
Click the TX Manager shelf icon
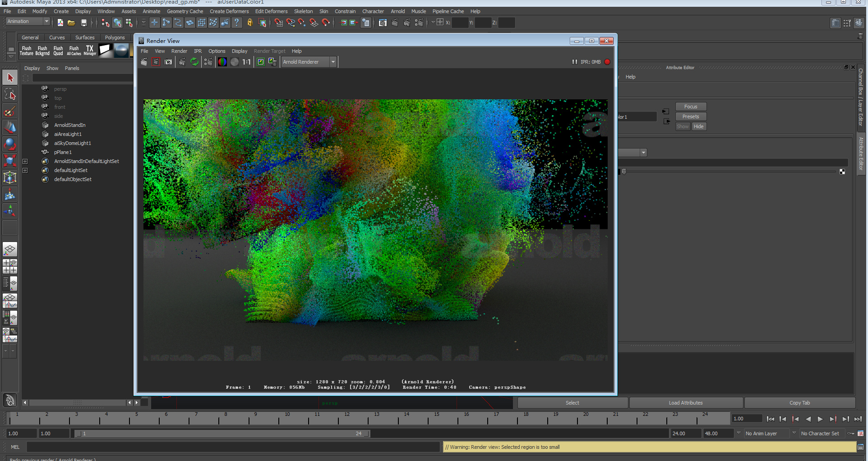point(90,50)
